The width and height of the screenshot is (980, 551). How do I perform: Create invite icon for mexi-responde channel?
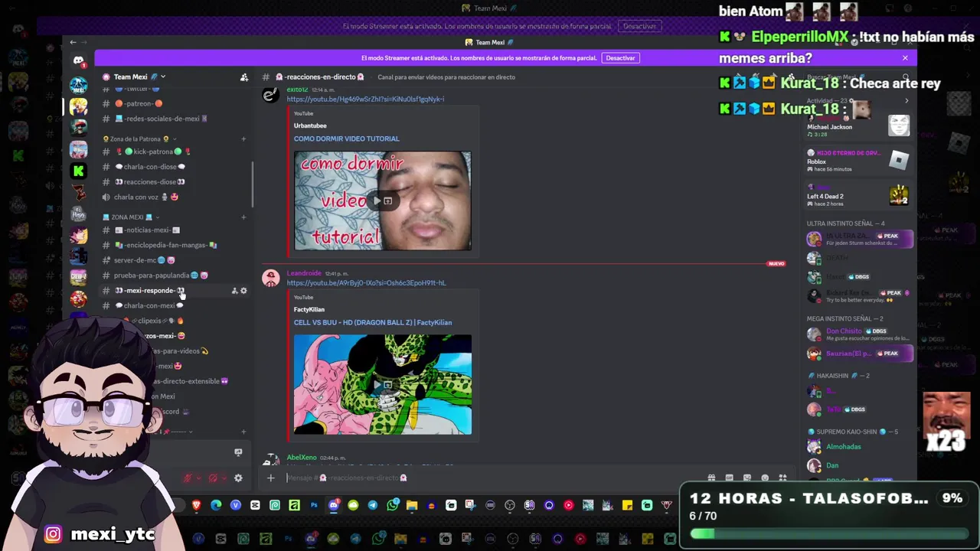(x=234, y=291)
